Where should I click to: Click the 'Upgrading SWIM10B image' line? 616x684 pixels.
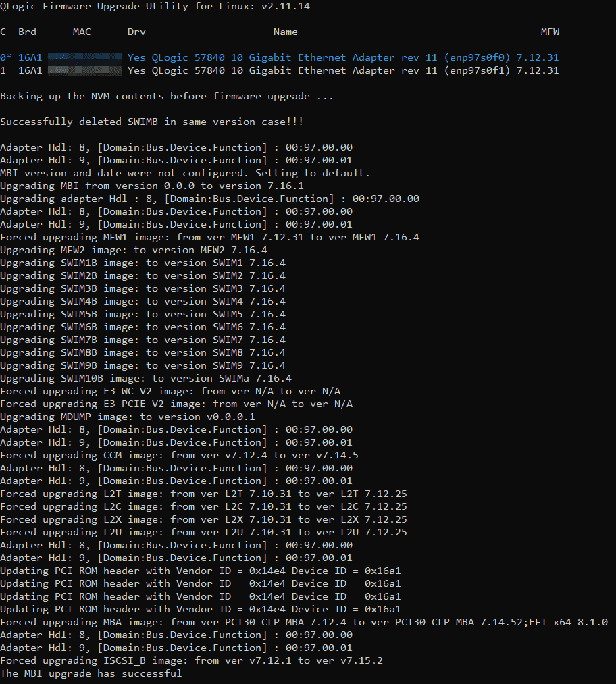pyautogui.click(x=146, y=378)
